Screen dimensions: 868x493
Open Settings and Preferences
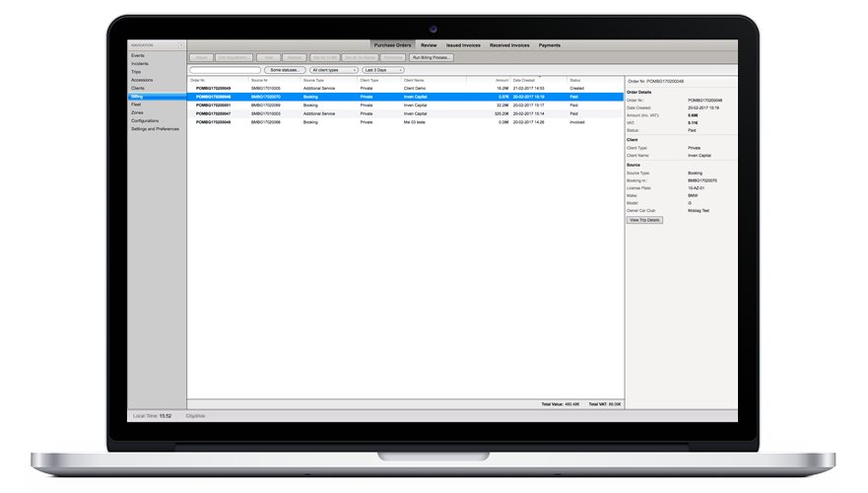[x=156, y=128]
